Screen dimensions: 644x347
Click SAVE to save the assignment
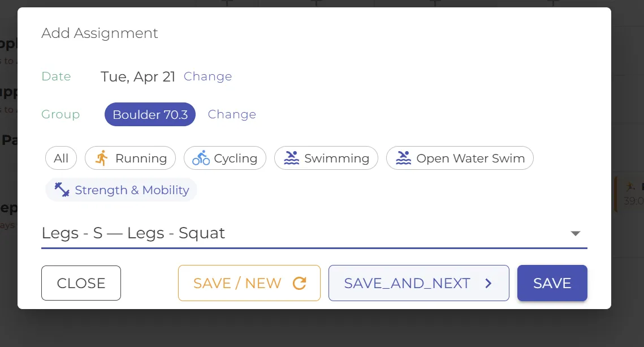(x=552, y=283)
